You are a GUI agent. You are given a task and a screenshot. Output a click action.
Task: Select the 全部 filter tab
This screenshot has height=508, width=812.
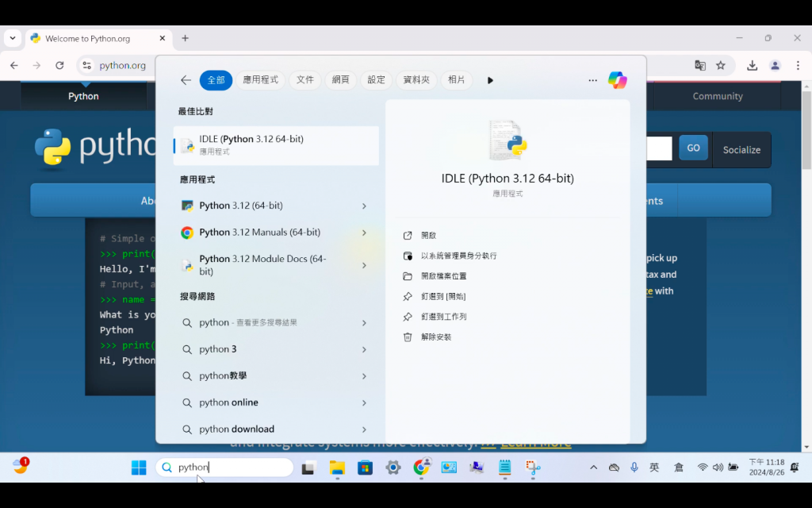coord(216,80)
